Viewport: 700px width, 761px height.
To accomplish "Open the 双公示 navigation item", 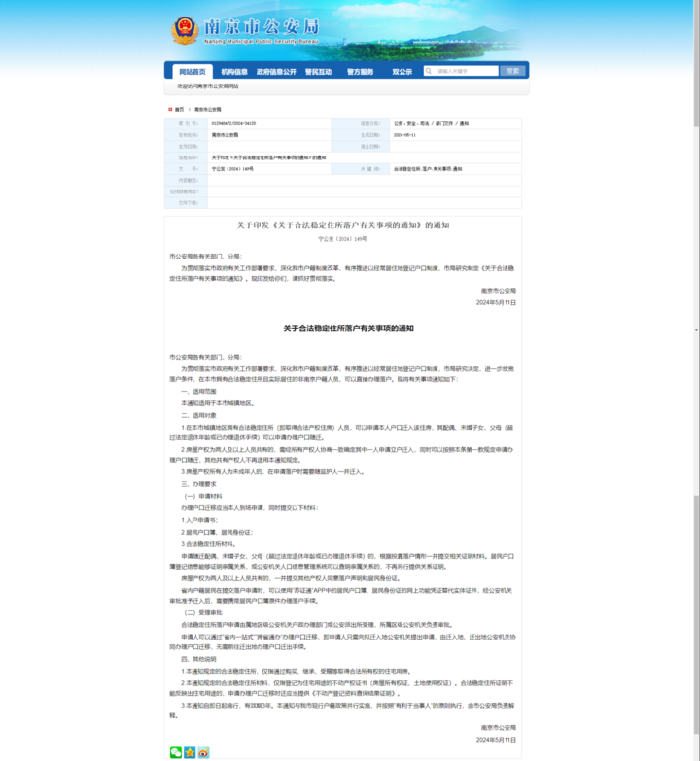I will coord(402,72).
